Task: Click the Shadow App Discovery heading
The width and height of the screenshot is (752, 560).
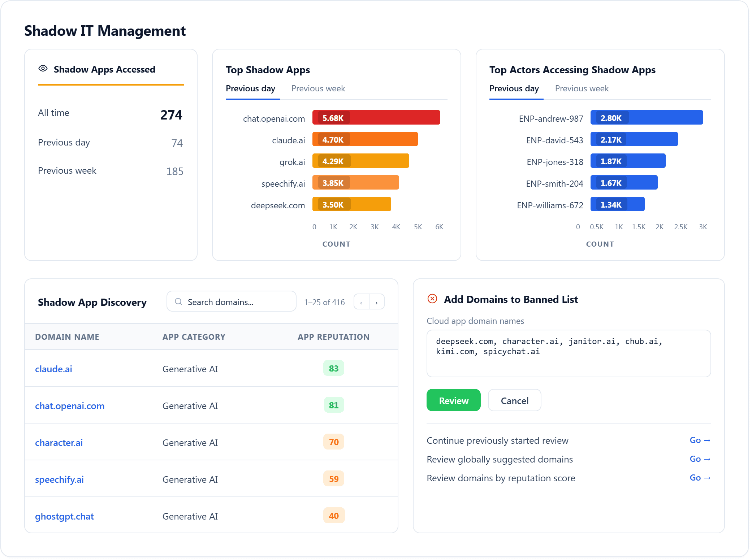Action: 92,302
